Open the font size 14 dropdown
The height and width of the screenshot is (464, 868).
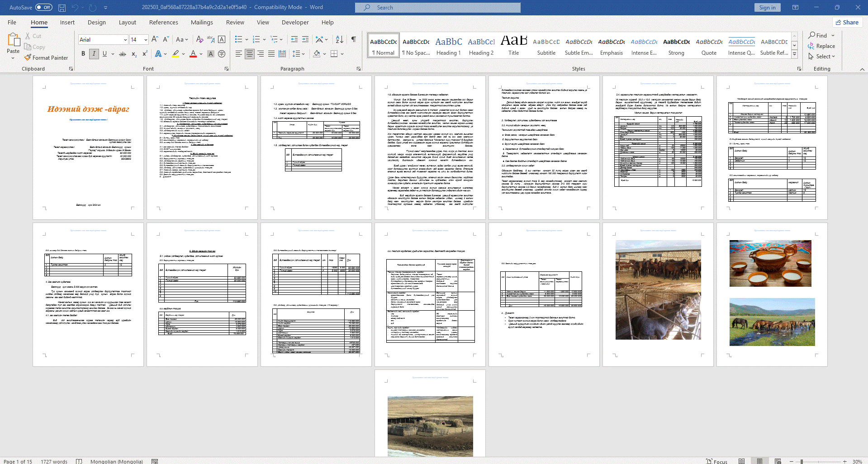coord(146,40)
